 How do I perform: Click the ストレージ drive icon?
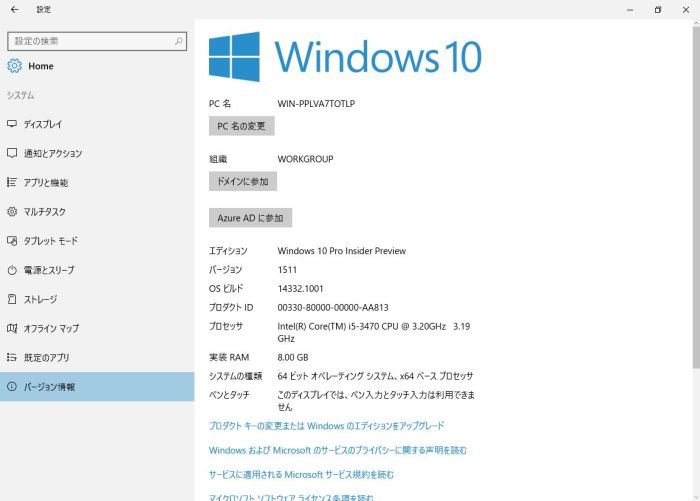pos(12,299)
